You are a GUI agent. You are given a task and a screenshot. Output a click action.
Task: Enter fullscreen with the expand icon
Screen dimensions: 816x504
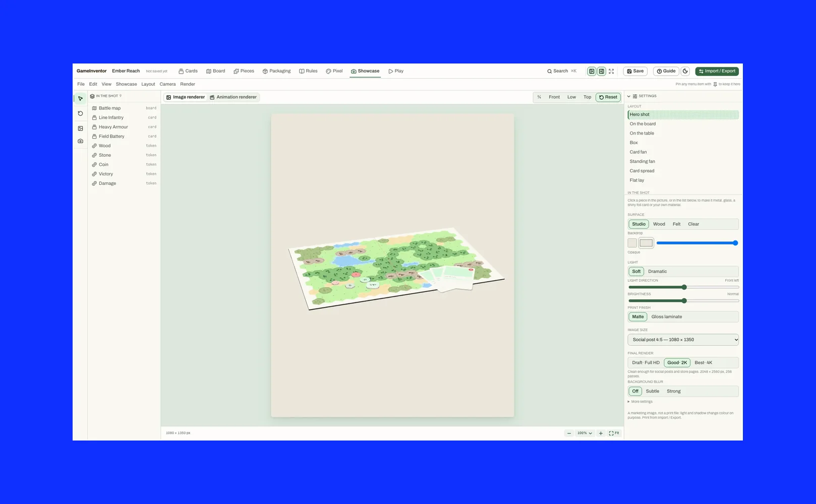[611, 71]
